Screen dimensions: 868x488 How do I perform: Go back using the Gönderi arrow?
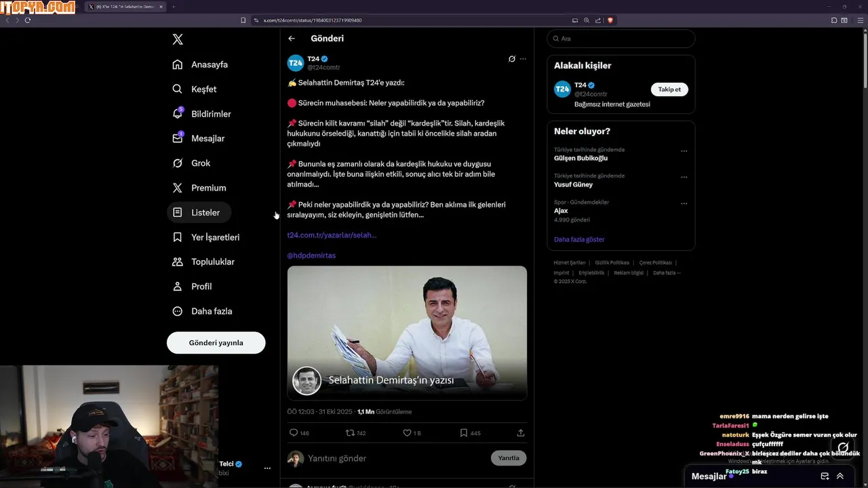(x=292, y=39)
